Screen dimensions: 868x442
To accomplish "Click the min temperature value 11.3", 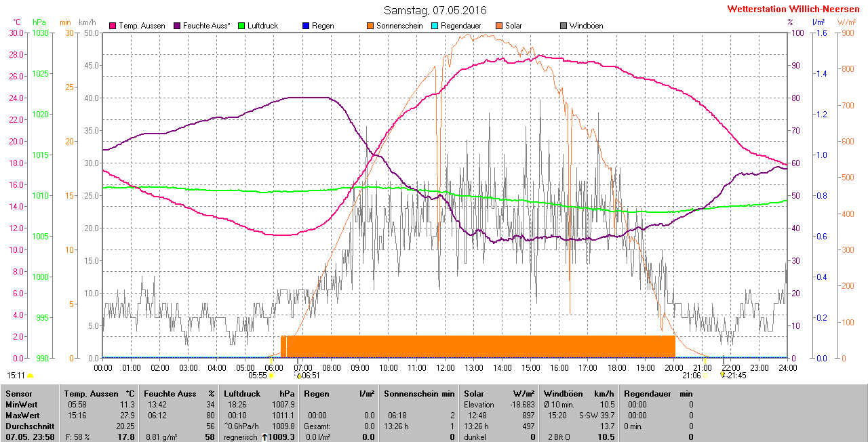I will (127, 404).
